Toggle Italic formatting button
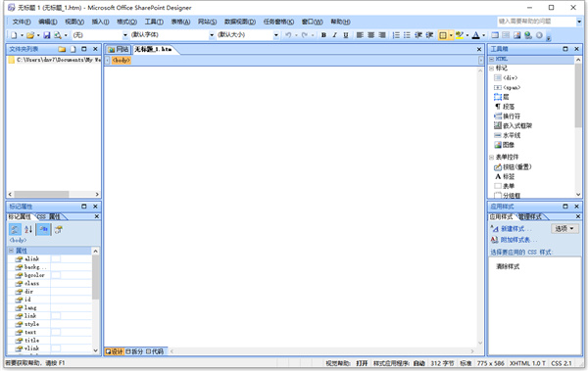 (334, 35)
